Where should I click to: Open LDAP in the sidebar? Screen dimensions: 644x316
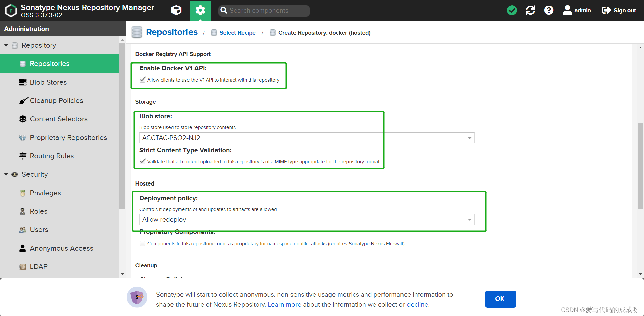point(59,267)
